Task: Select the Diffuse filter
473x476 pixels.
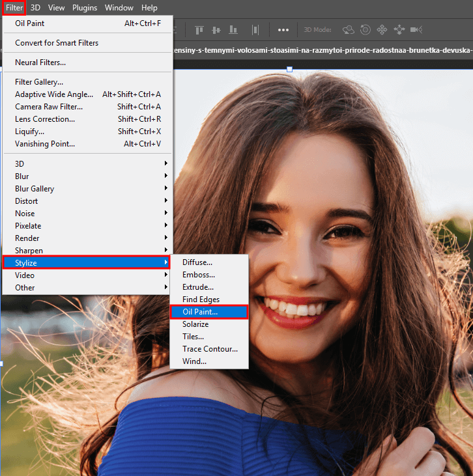Action: pos(209,262)
